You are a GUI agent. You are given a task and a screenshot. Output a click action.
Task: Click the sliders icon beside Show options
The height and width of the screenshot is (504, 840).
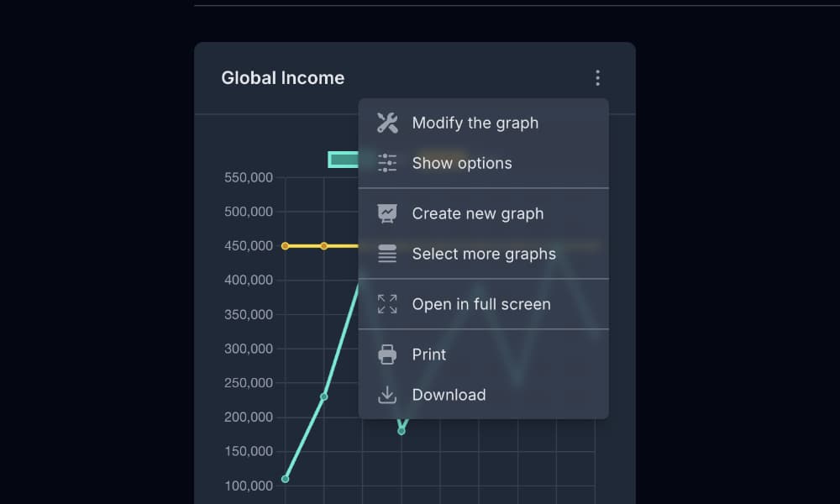coord(387,163)
